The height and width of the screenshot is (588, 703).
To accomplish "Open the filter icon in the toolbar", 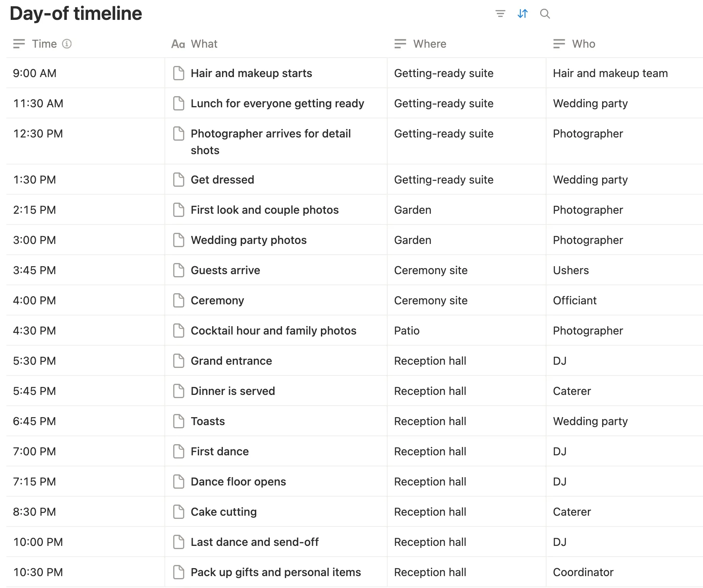I will click(500, 14).
